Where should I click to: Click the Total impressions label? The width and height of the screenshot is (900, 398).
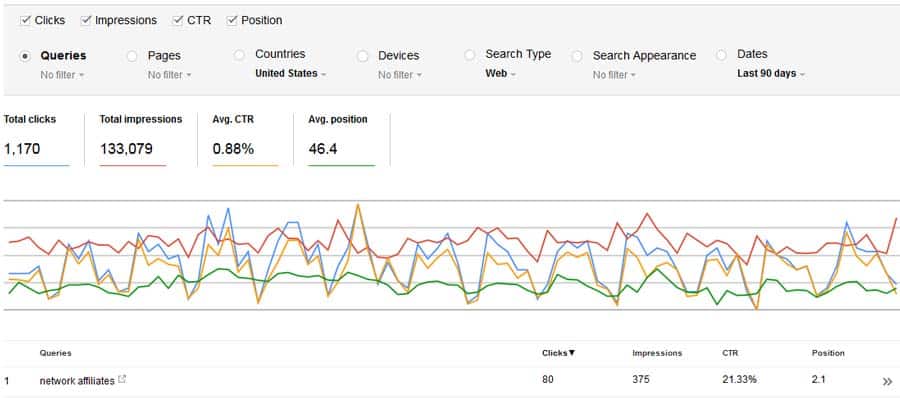(x=141, y=119)
